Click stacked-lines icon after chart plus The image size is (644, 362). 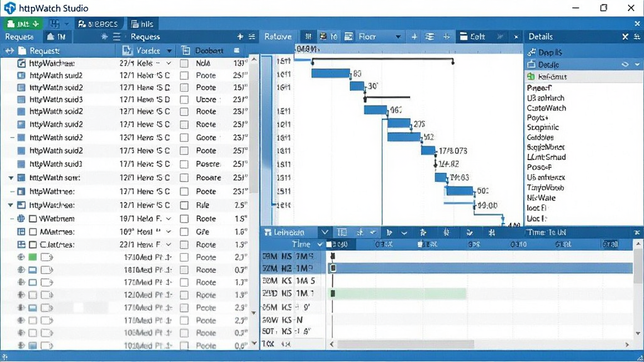[x=430, y=36]
